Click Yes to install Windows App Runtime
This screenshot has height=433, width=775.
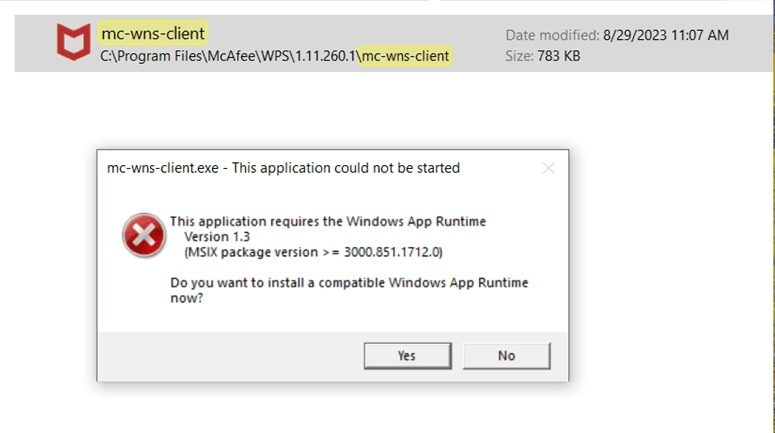tap(407, 356)
